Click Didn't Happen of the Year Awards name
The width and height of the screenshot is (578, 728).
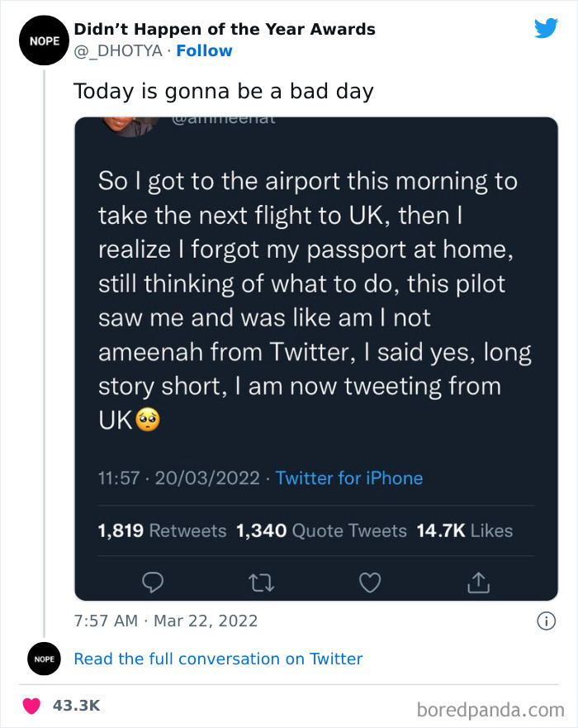(x=225, y=30)
